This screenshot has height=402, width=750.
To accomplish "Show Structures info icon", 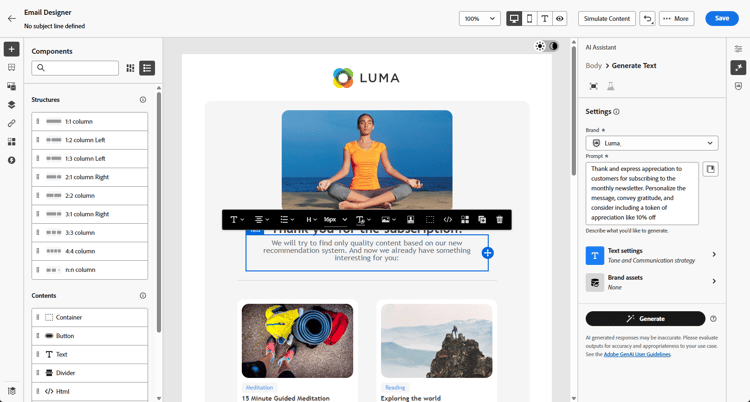I will point(143,100).
